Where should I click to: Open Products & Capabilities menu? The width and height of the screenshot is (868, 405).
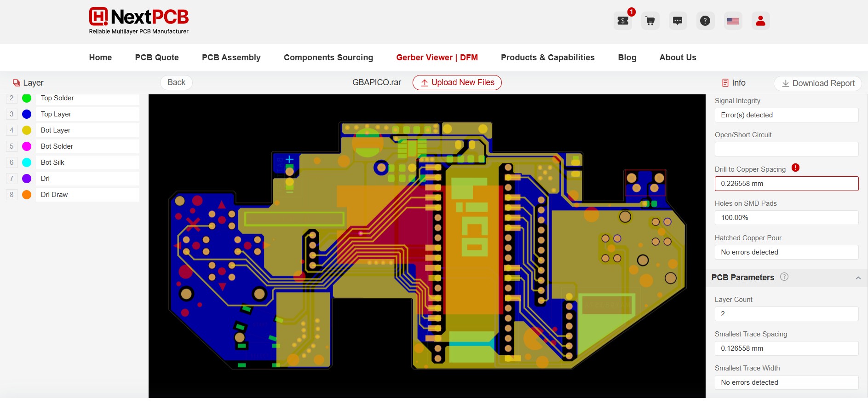[x=548, y=58]
